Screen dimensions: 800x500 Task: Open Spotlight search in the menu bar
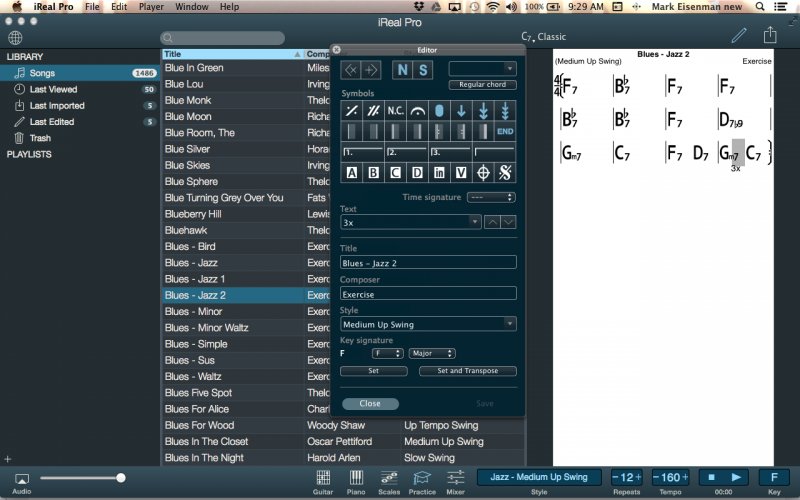(760, 7)
